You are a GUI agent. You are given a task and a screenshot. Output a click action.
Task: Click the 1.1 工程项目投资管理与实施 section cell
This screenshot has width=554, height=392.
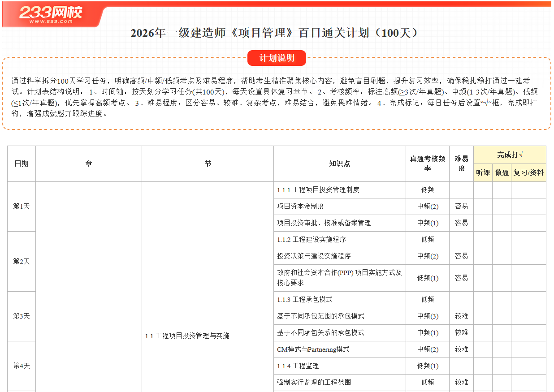click(187, 336)
